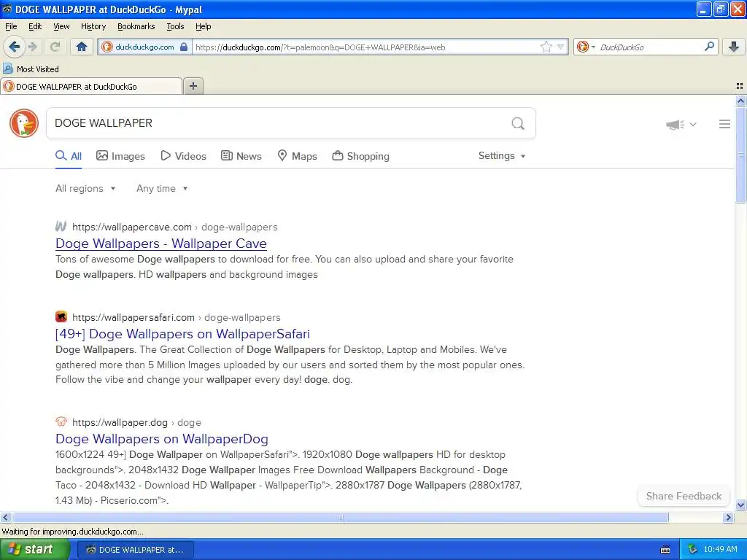Switch to the News tab

point(241,156)
